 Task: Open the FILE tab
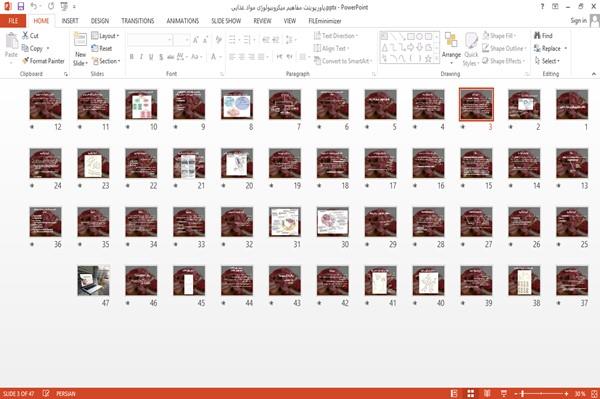click(x=13, y=21)
